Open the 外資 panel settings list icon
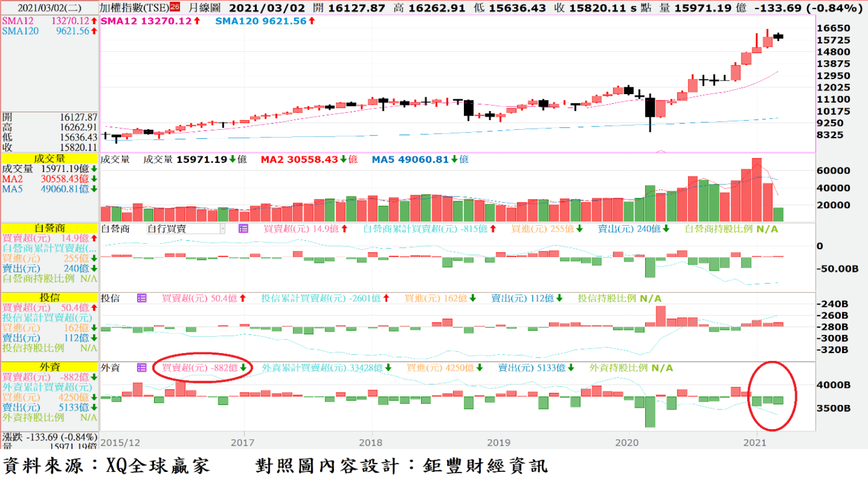This screenshot has width=868, height=481. tap(142, 368)
